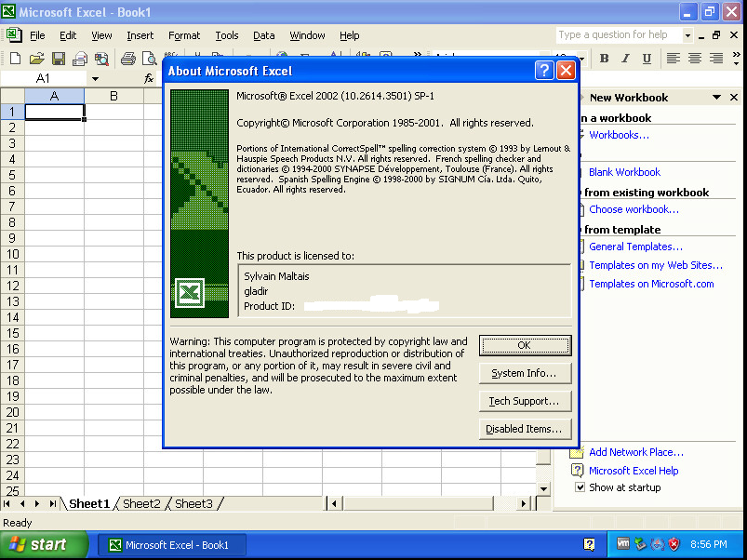Image resolution: width=747 pixels, height=560 pixels.
Task: Open the Window menu
Action: (x=307, y=35)
